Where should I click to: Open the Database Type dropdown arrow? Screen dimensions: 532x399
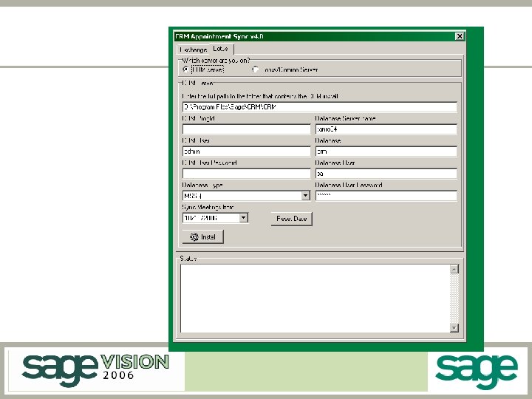point(305,196)
